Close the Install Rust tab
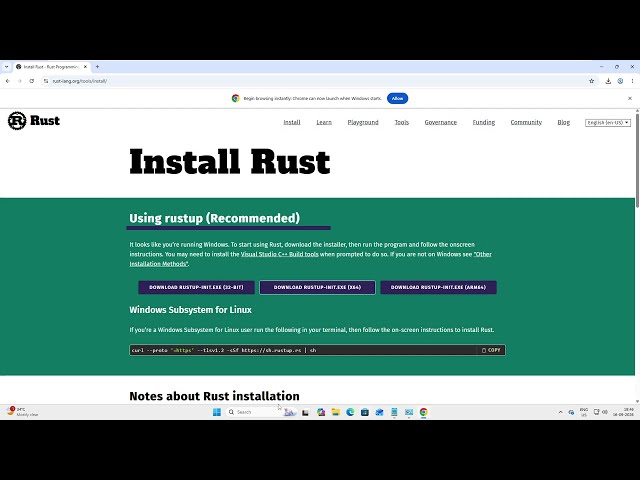 click(85, 67)
